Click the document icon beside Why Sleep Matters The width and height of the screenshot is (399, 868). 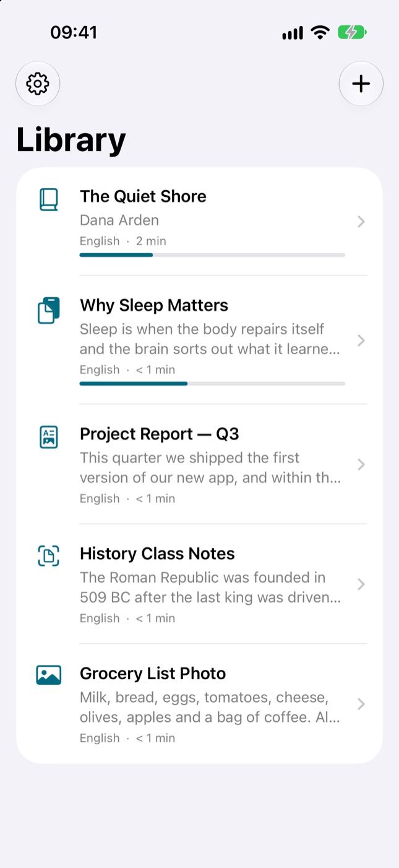[x=49, y=310]
